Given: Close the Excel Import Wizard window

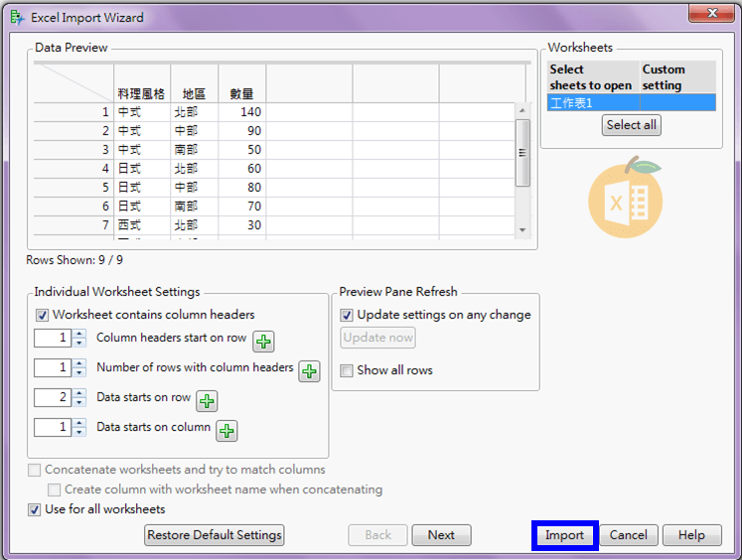Looking at the screenshot, I should coord(712,13).
